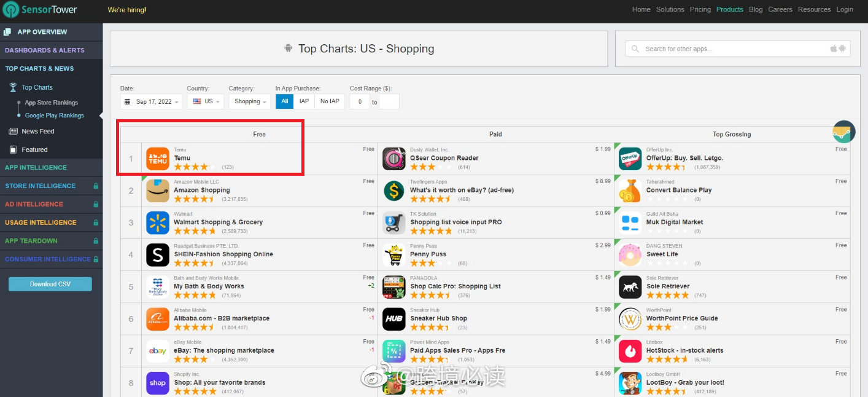868x397 pixels.
Task: Select the SHEIN app icon
Action: pyautogui.click(x=158, y=254)
